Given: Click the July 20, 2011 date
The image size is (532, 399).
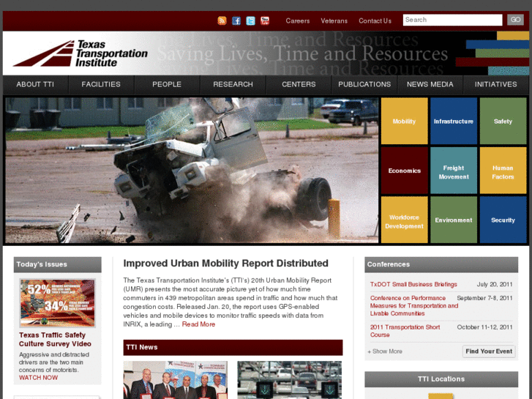Looking at the screenshot, I should (x=495, y=284).
